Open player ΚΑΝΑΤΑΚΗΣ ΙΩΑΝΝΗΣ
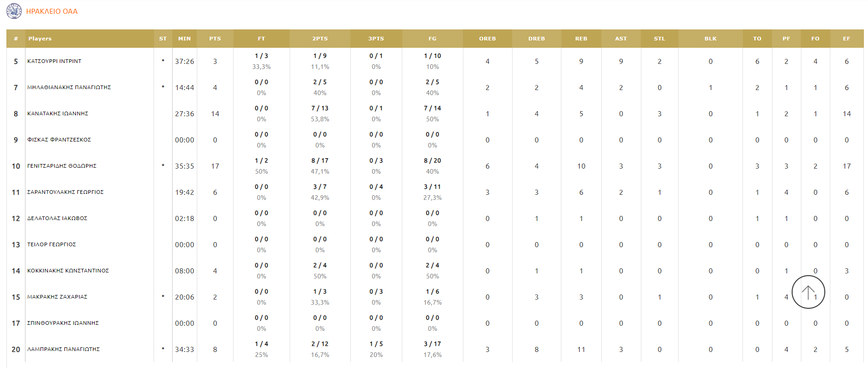This screenshot has height=368, width=868. coord(57,113)
